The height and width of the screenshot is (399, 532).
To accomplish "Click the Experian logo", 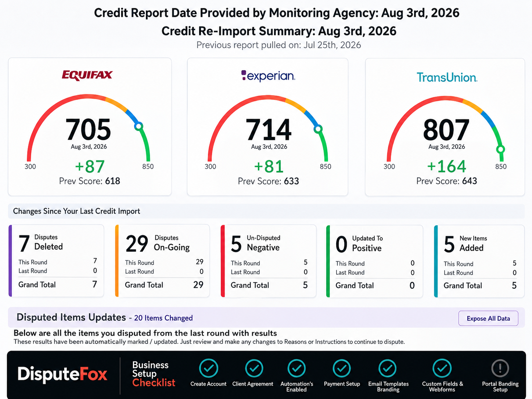I will 268,76.
